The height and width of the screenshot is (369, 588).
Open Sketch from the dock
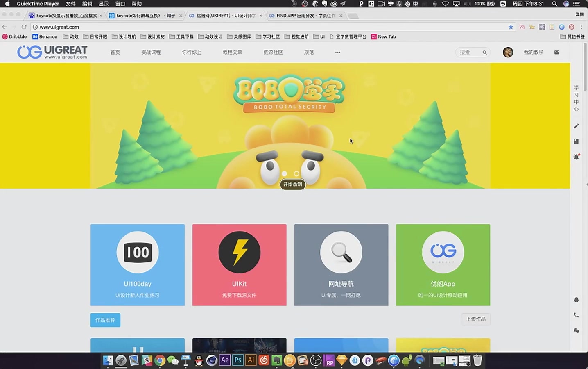tap(341, 360)
